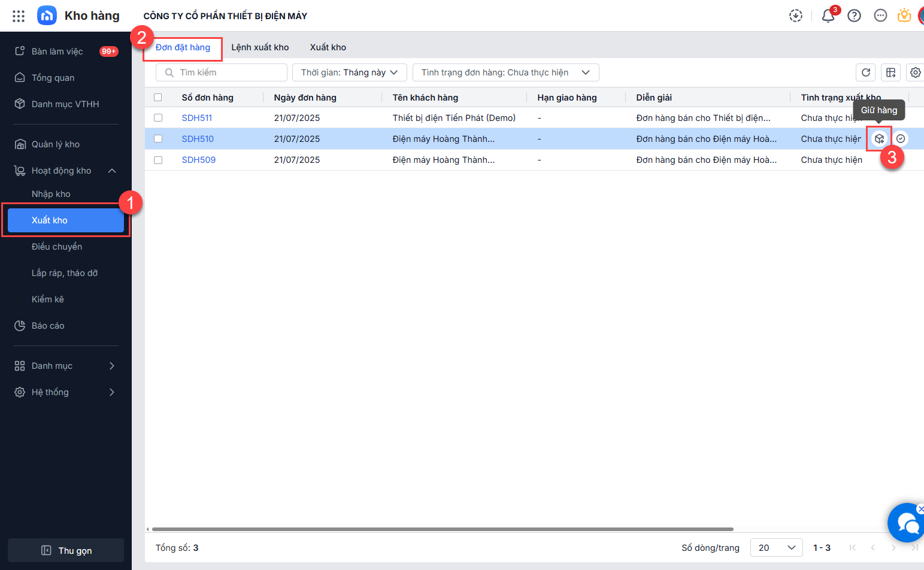924x570 pixels.
Task: Click the Bàn làm việc sidebar icon
Action: [20, 51]
